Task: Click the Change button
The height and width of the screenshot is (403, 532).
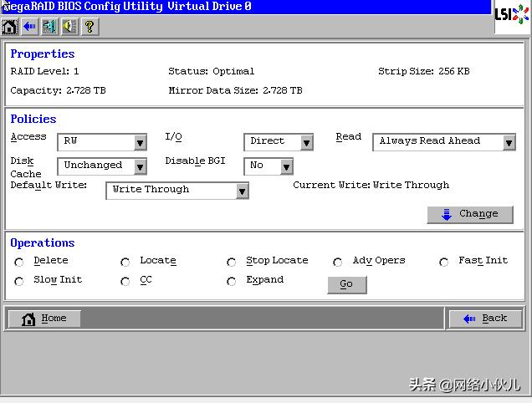Action: click(470, 214)
